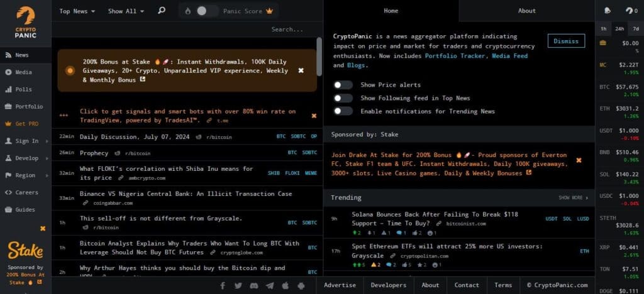Screen dimensions: 644x294
Task: Open Advertise in footer
Action: (340, 285)
